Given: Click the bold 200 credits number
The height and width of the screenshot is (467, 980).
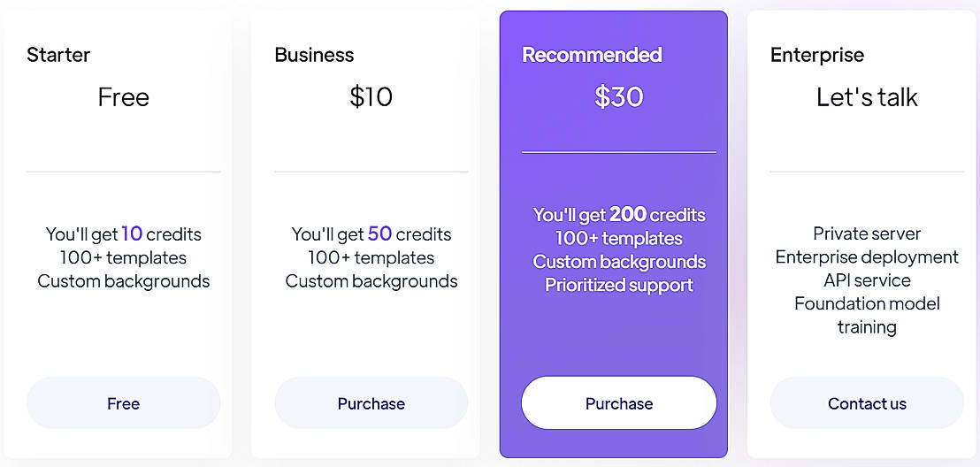Looking at the screenshot, I should 628,215.
